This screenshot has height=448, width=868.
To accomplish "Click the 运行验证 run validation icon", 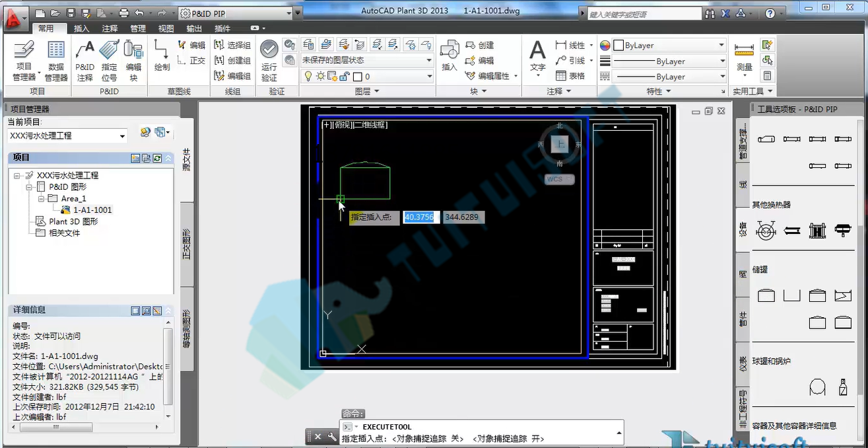I will click(x=269, y=60).
